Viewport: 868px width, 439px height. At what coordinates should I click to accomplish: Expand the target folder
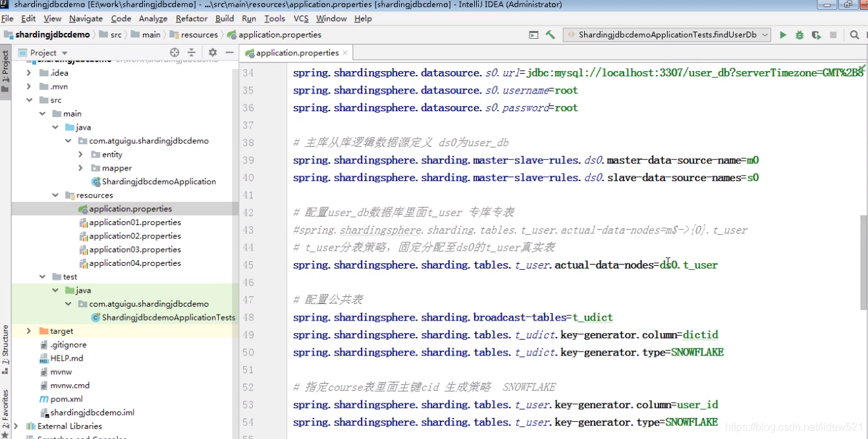pyautogui.click(x=29, y=331)
